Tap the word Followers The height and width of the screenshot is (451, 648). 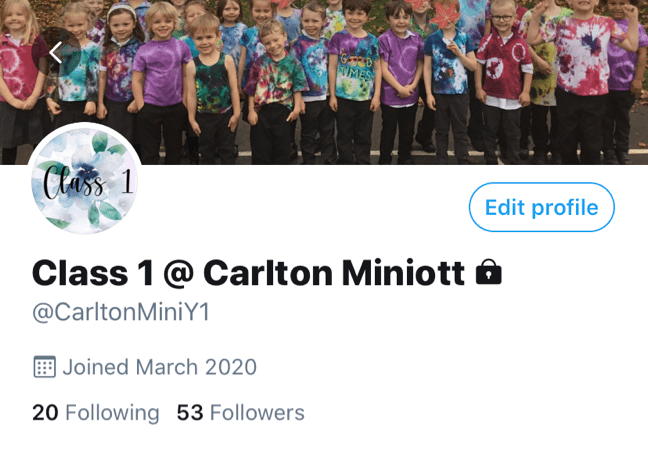click(x=257, y=413)
